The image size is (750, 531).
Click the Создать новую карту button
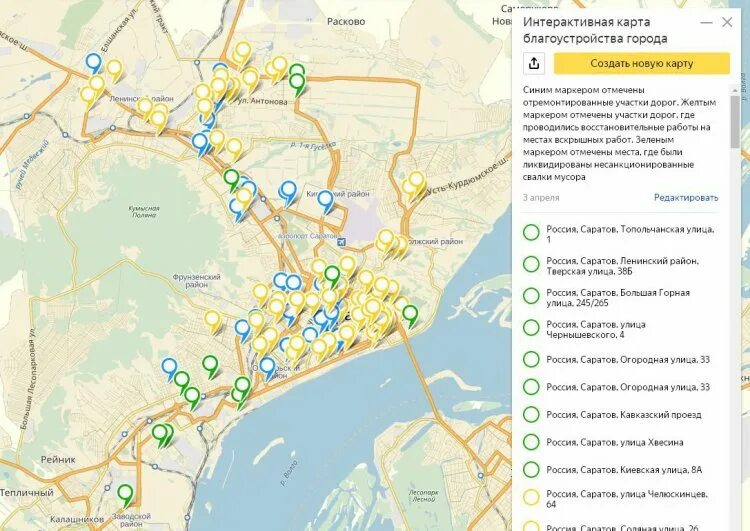641,63
